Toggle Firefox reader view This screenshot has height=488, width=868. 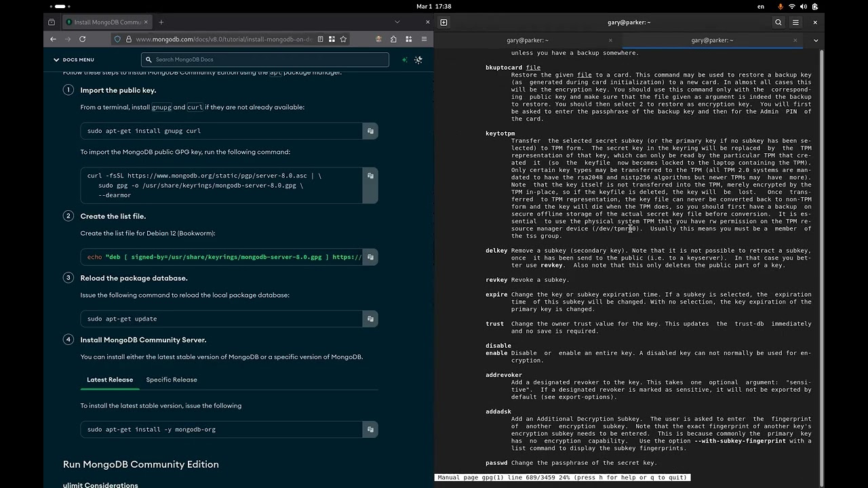click(320, 39)
